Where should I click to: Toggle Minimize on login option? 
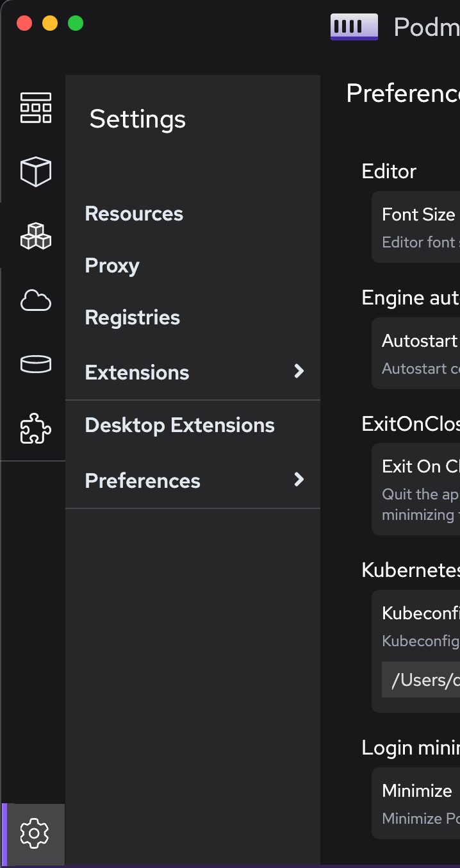click(x=416, y=790)
